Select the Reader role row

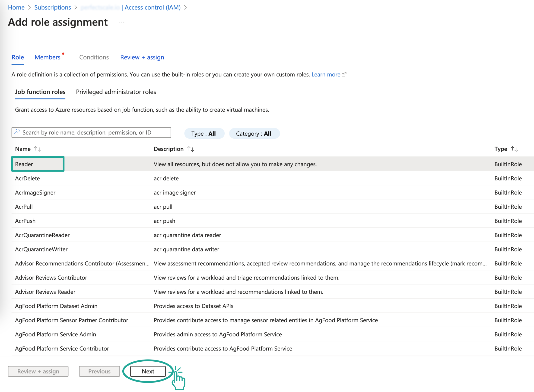tap(24, 164)
